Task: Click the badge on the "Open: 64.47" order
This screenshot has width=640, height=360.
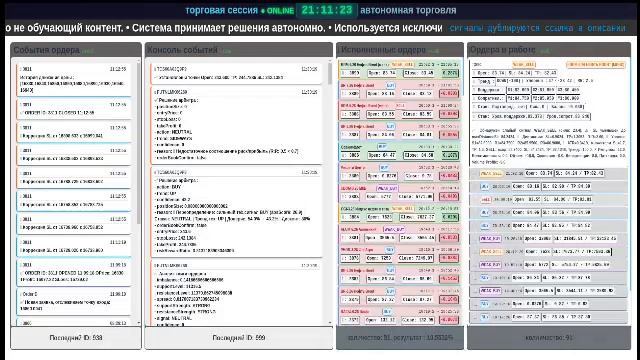Action: pos(382,146)
